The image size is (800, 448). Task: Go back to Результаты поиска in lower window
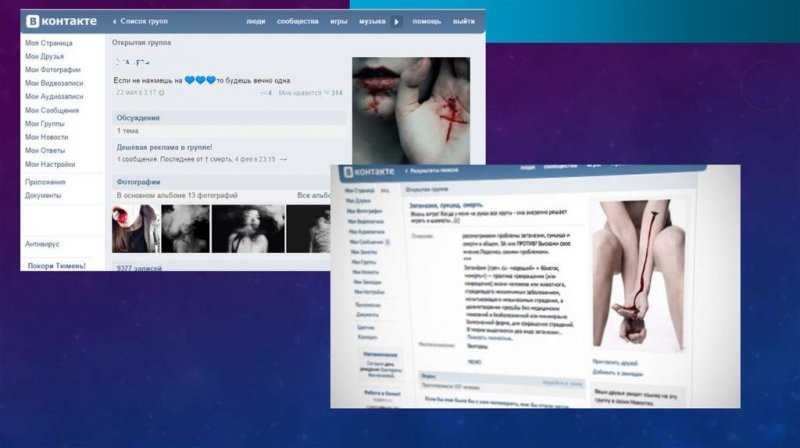434,170
